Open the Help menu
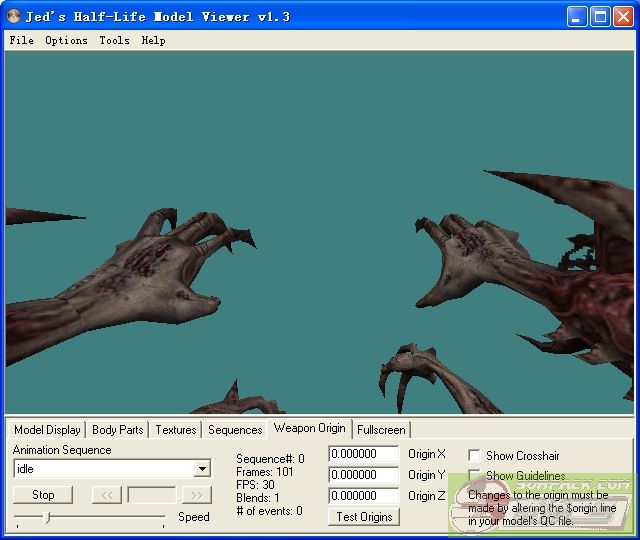 coord(153,41)
